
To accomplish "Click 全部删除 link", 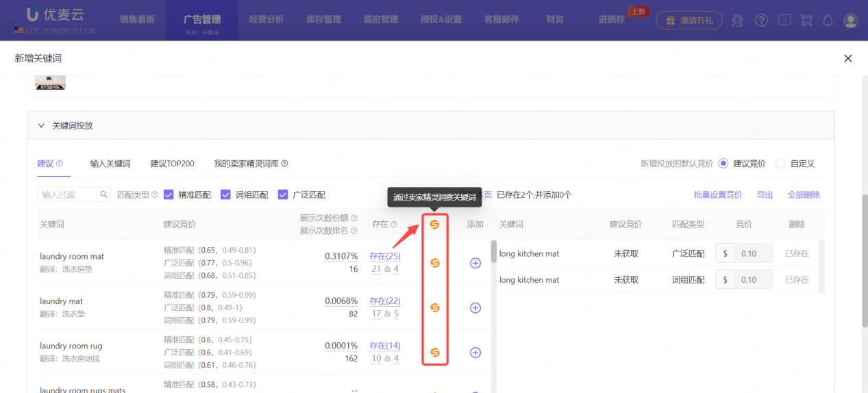I will 804,195.
